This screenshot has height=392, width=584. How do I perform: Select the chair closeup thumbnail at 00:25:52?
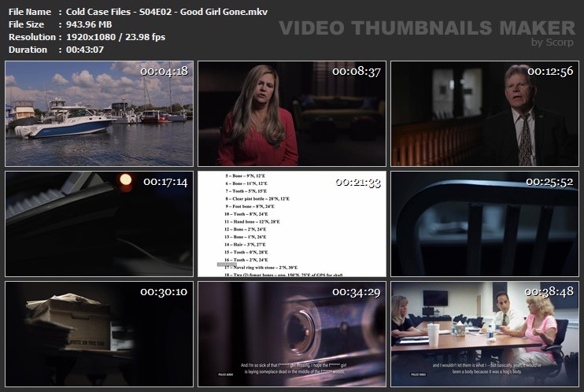[485, 224]
